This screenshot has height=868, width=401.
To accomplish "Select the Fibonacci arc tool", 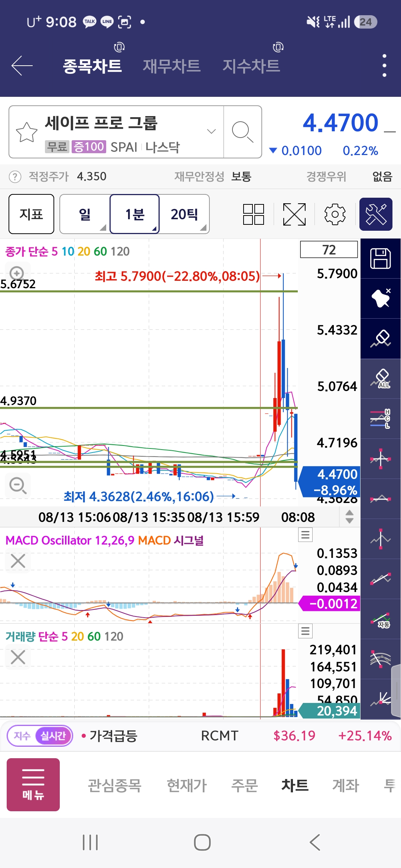I will pos(381,659).
